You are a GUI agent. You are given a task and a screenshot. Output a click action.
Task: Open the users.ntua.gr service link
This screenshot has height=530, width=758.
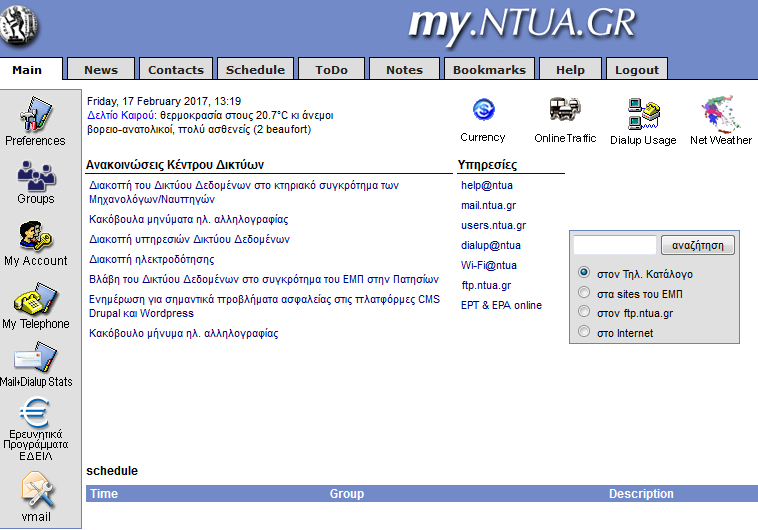click(493, 225)
